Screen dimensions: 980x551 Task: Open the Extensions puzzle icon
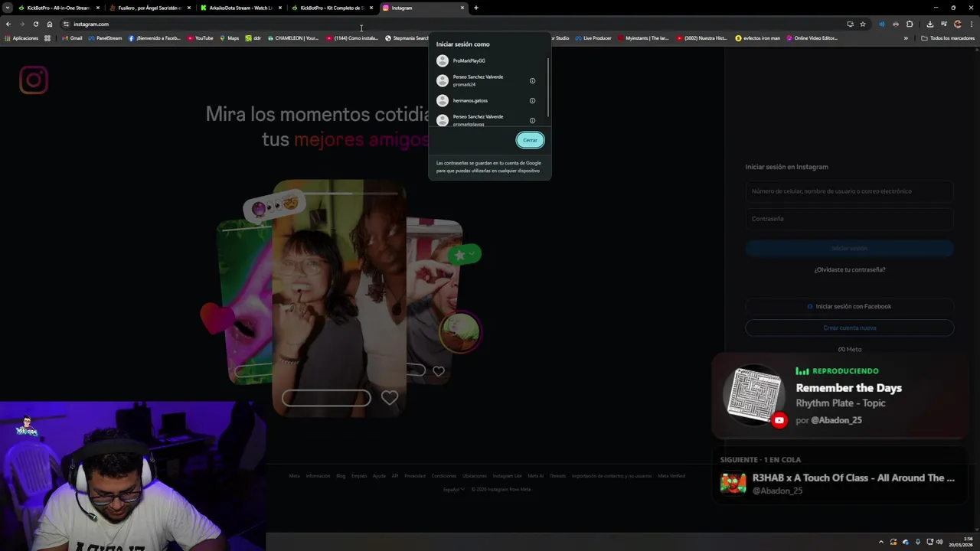point(910,24)
